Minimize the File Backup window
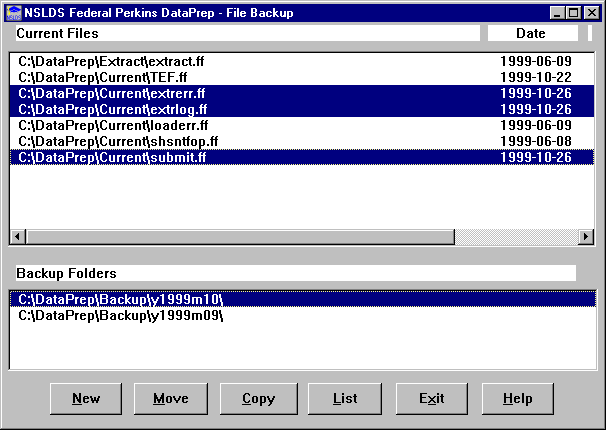 [557, 13]
